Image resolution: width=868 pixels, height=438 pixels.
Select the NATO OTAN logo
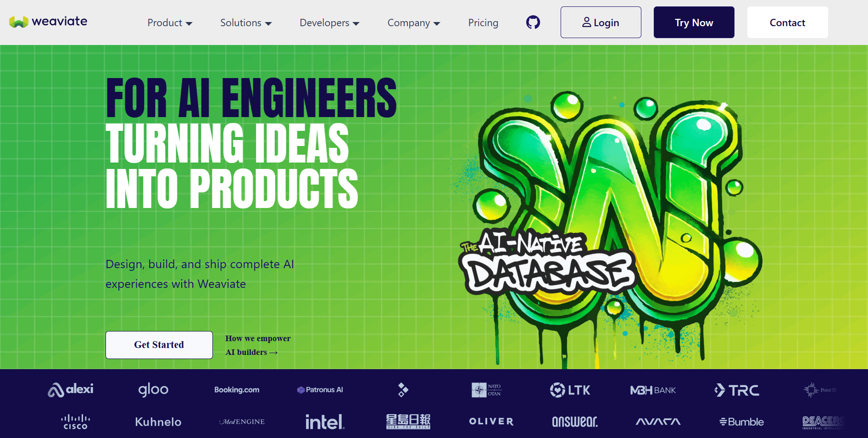point(486,390)
